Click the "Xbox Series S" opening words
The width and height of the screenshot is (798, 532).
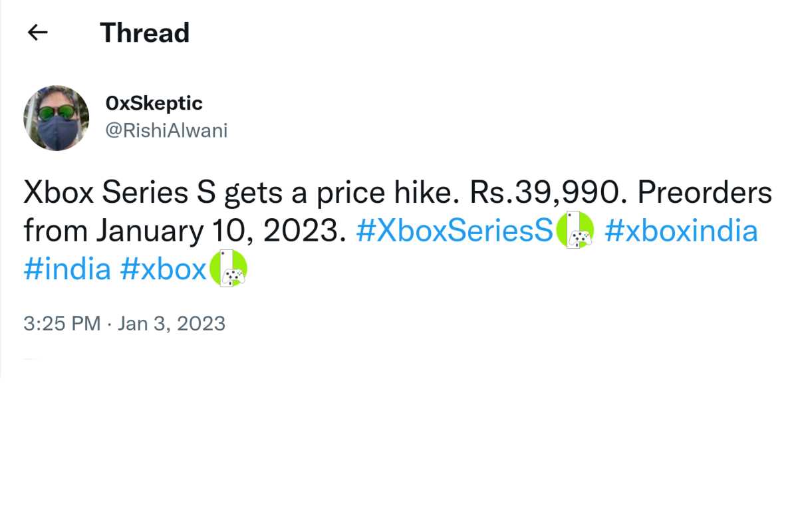118,193
